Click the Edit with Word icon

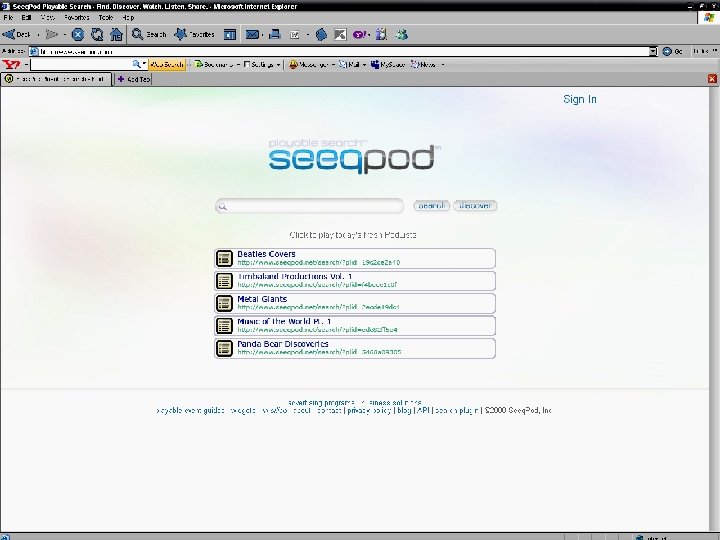click(295, 34)
